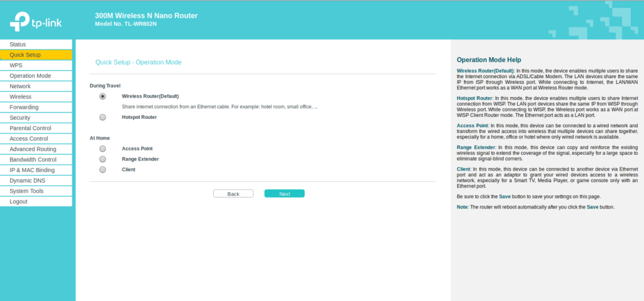Select the Client mode radio button
The width and height of the screenshot is (644, 301).
[103, 169]
